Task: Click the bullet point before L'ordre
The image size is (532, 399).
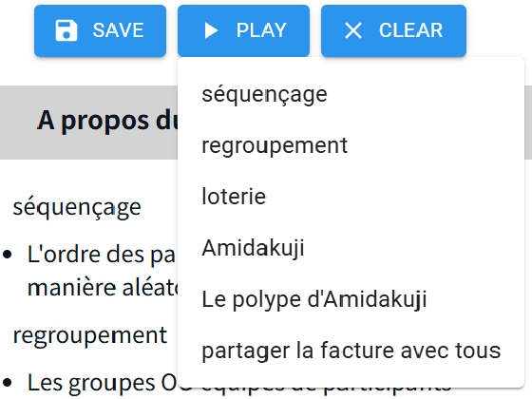Action: pos(8,255)
